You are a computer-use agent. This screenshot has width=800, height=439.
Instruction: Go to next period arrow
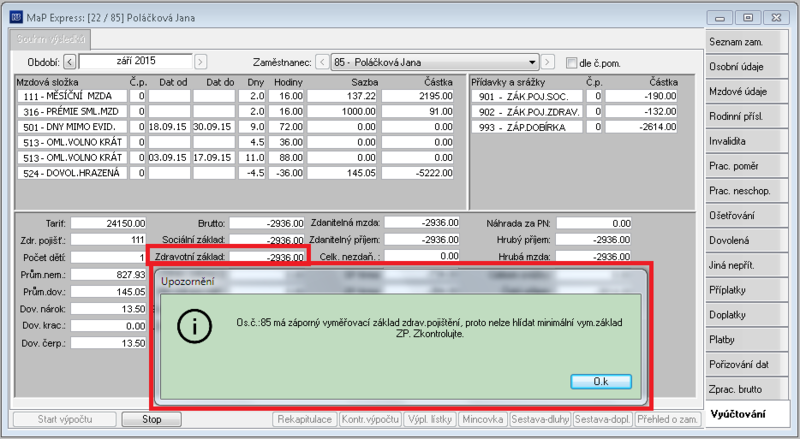pos(201,62)
